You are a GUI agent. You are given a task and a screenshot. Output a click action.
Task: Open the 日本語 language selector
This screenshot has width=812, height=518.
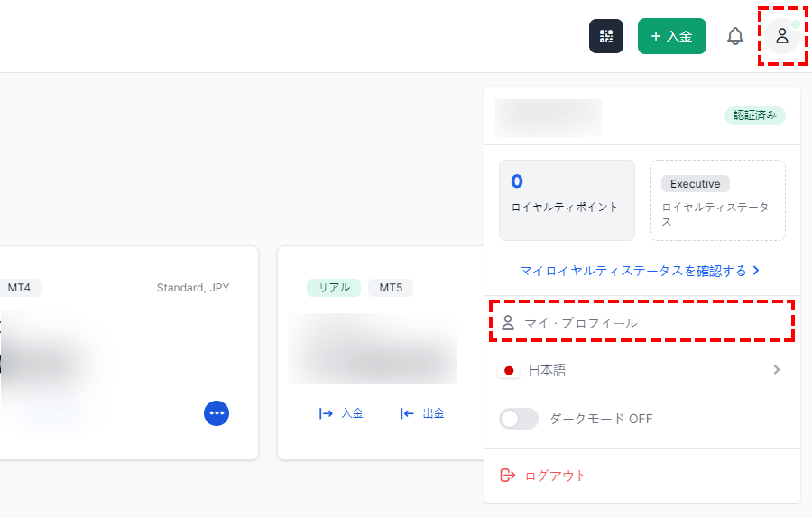pos(641,370)
